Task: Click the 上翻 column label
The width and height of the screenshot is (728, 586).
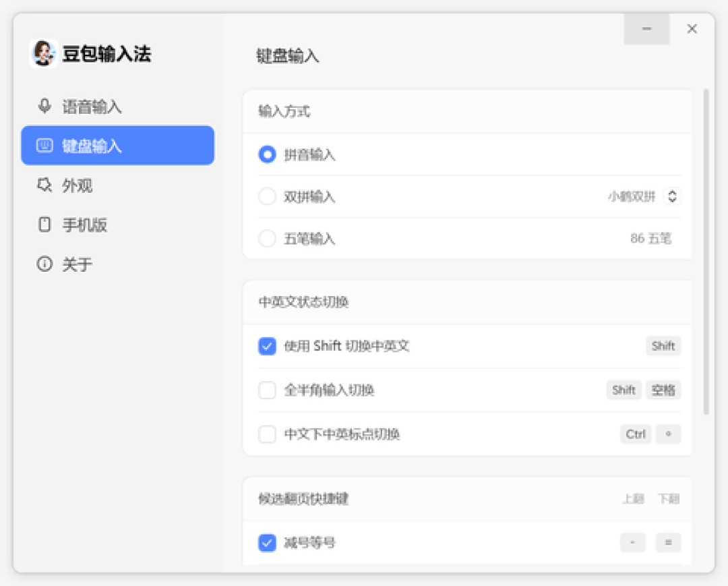Action: click(633, 499)
